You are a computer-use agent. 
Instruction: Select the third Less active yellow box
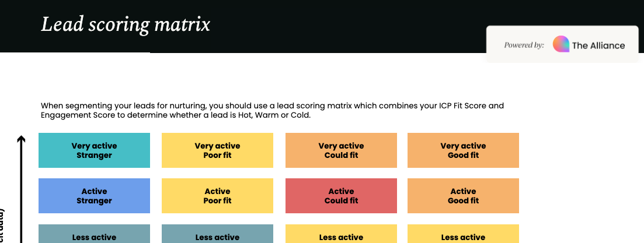pyautogui.click(x=341, y=234)
